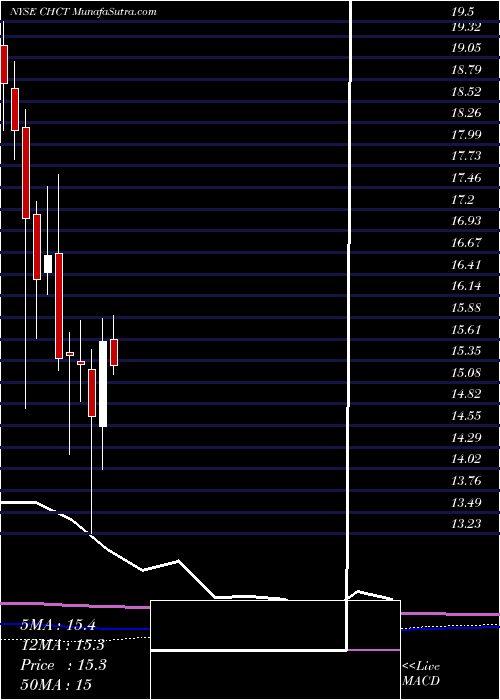500x700 pixels.
Task: Click the 15.88 price axis label
Action: coord(466,308)
